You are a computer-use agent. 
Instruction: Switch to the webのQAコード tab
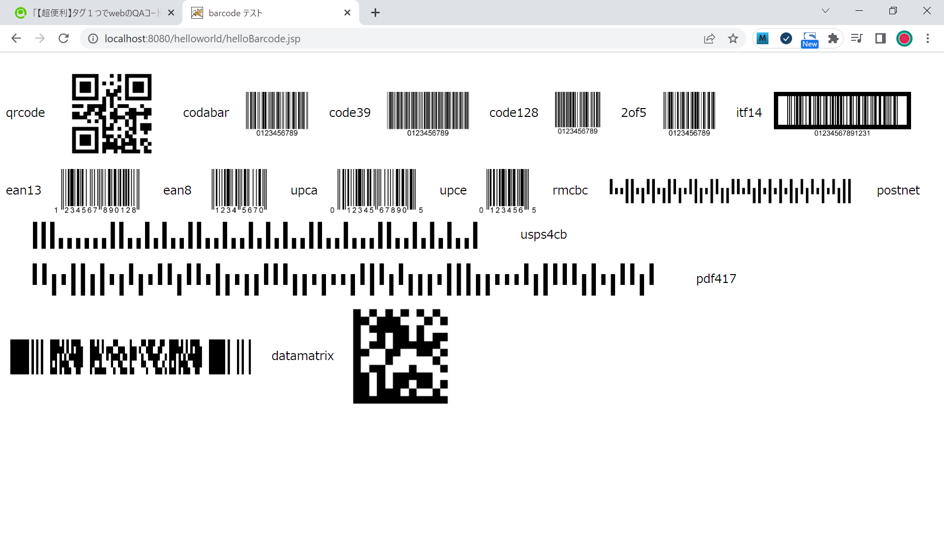[x=93, y=13]
